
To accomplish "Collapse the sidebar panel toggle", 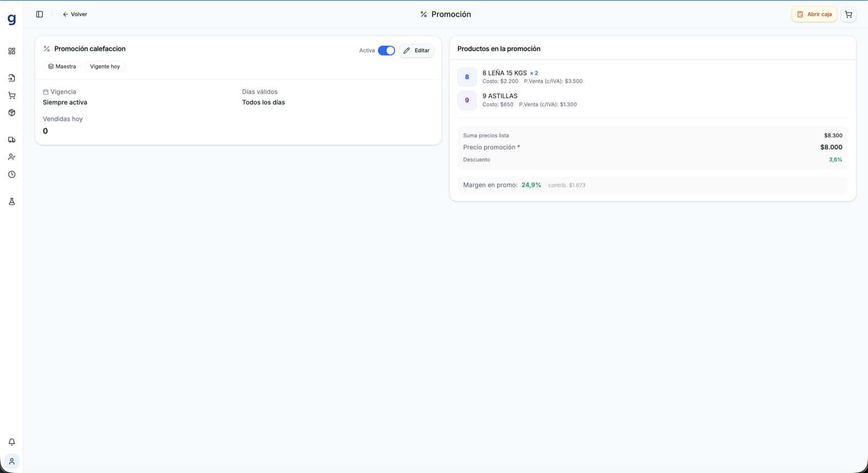I will [x=40, y=14].
